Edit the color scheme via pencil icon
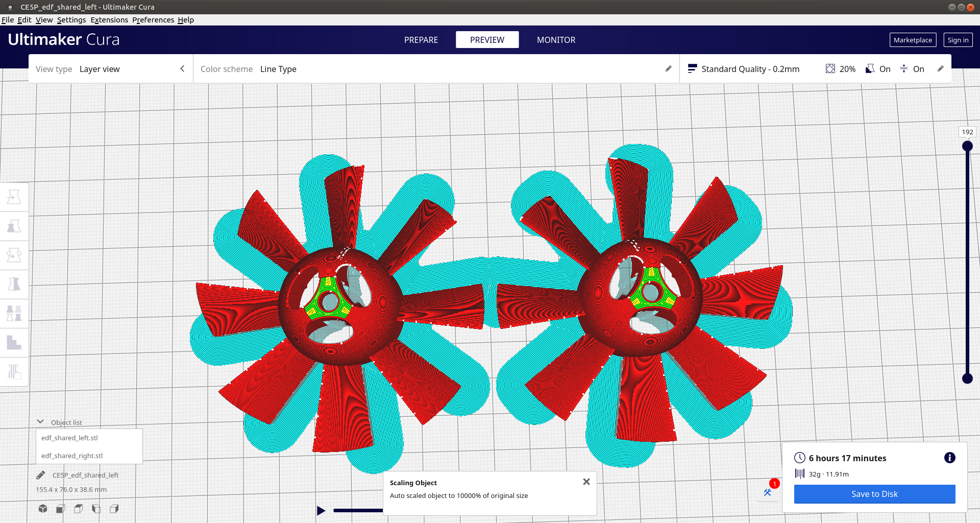980x523 pixels. pos(668,69)
